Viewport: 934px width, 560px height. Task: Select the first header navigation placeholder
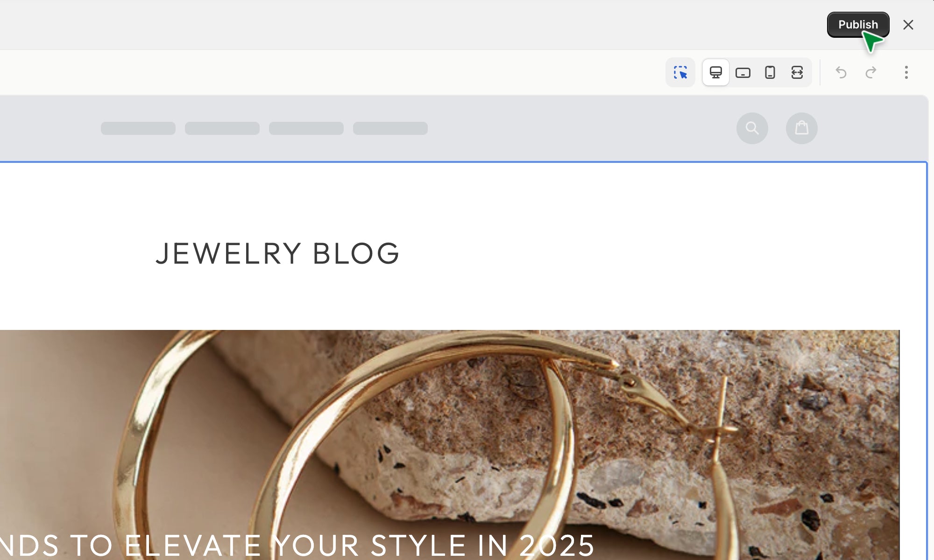[x=138, y=128]
